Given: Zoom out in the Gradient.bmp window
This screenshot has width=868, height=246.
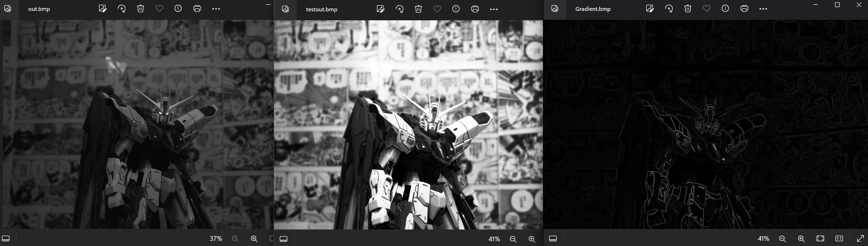Looking at the screenshot, I should coord(783,238).
